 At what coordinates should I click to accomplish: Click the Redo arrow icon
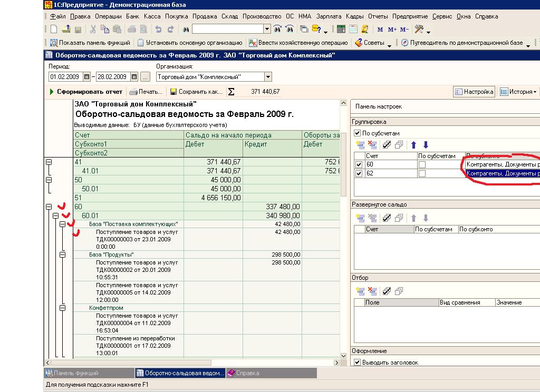click(170, 30)
